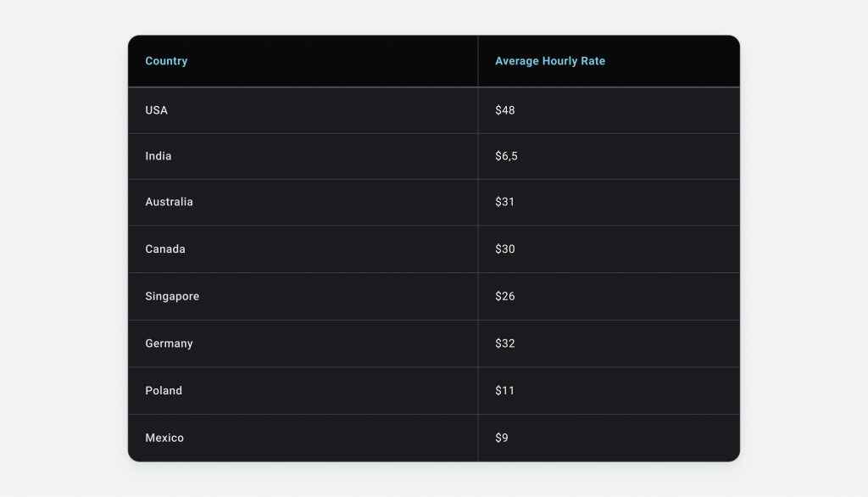Select the $26 rate value

[505, 297]
